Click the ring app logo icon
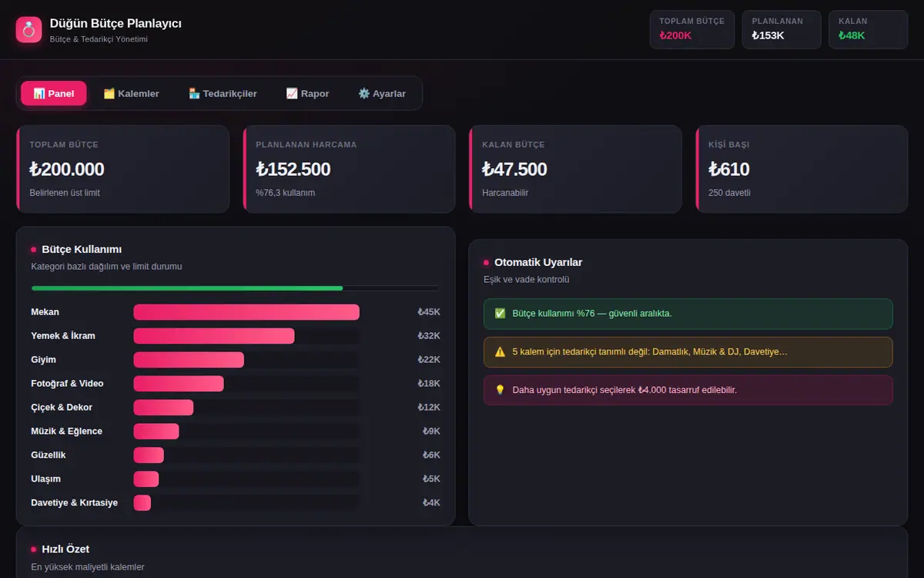Image resolution: width=924 pixels, height=578 pixels. [x=28, y=30]
